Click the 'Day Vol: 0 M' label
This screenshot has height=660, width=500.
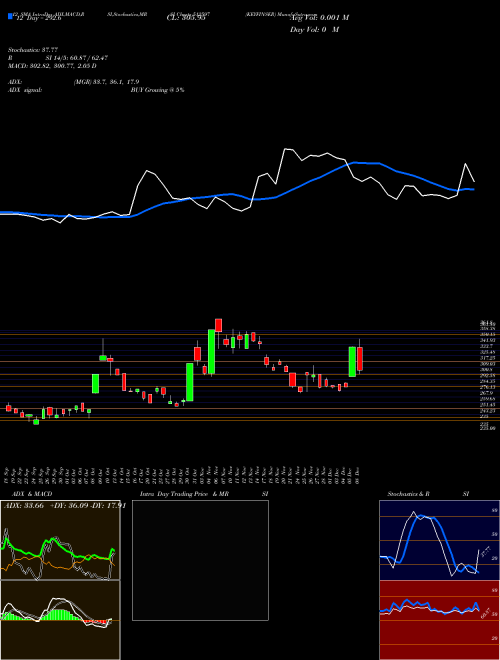coord(315,30)
